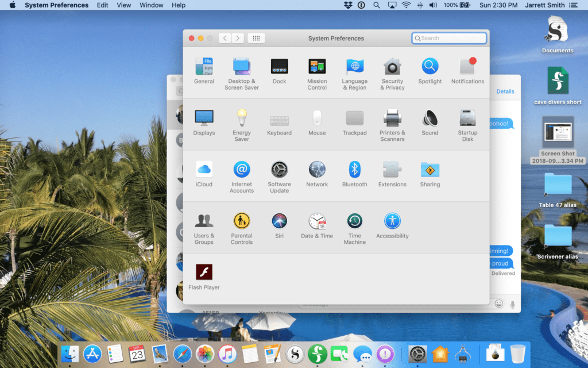Open Notification Center icon in menu bar
Screen dimensions: 588x368
pyautogui.click(x=573, y=5)
